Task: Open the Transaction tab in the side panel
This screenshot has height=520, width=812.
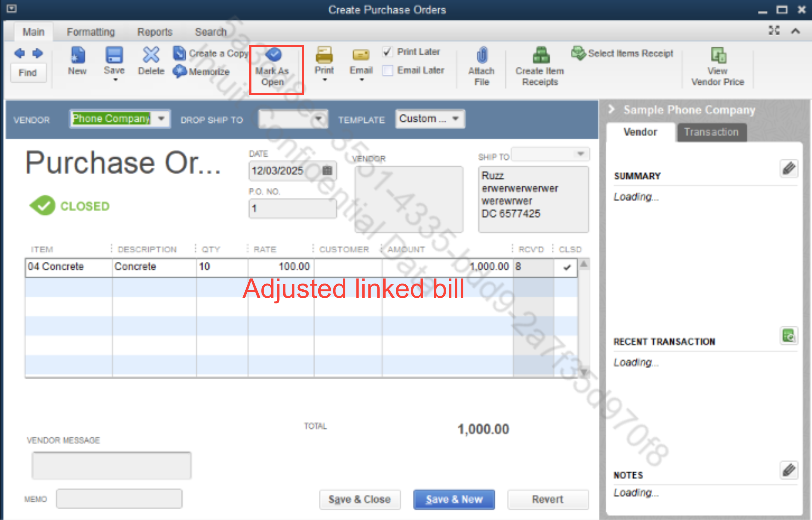Action: [x=711, y=132]
